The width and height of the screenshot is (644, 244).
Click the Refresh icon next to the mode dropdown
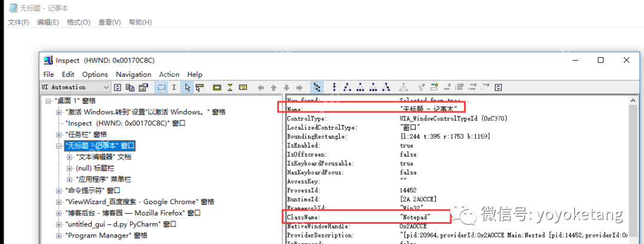point(117,87)
